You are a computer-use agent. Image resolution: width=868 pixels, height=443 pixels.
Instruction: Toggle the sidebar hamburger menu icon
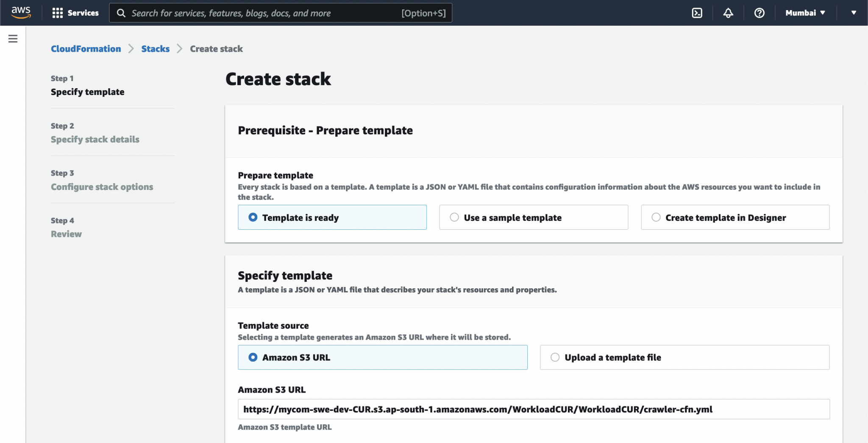click(x=13, y=38)
